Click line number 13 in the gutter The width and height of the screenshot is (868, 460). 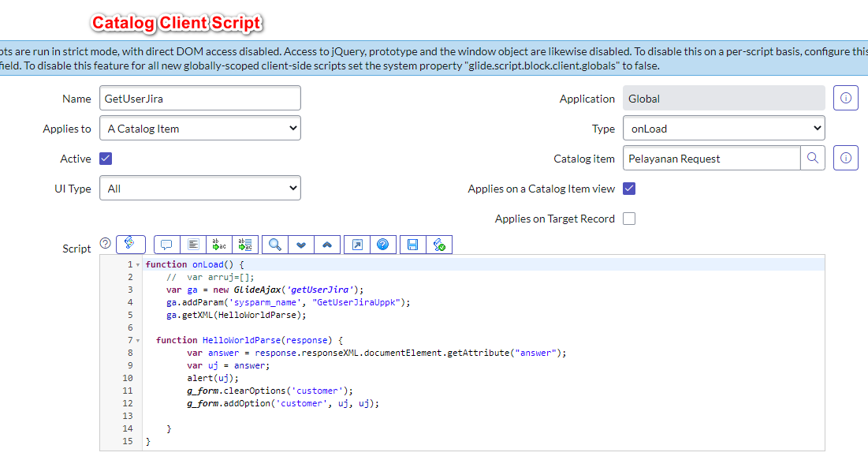click(x=128, y=417)
